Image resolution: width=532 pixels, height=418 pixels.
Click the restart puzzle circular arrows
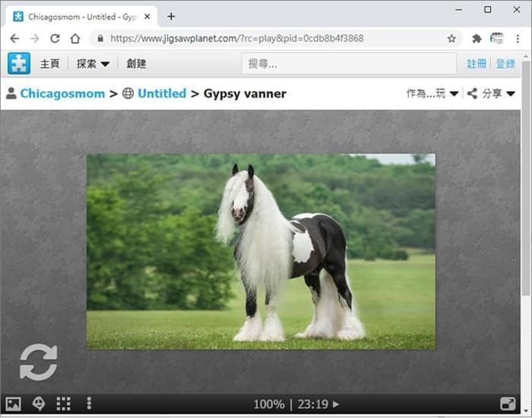pyautogui.click(x=38, y=362)
